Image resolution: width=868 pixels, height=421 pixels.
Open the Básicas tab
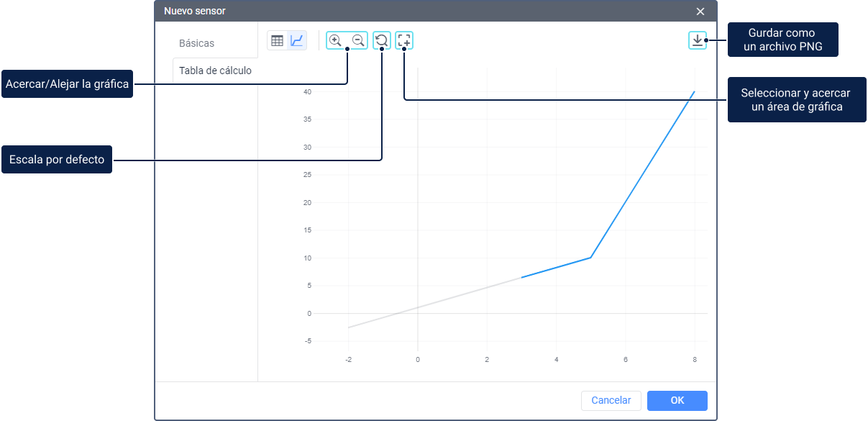click(x=196, y=43)
